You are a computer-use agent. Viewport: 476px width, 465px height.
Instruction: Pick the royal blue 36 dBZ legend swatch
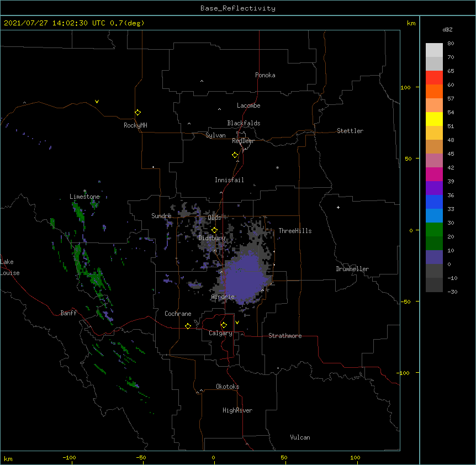[x=434, y=202]
